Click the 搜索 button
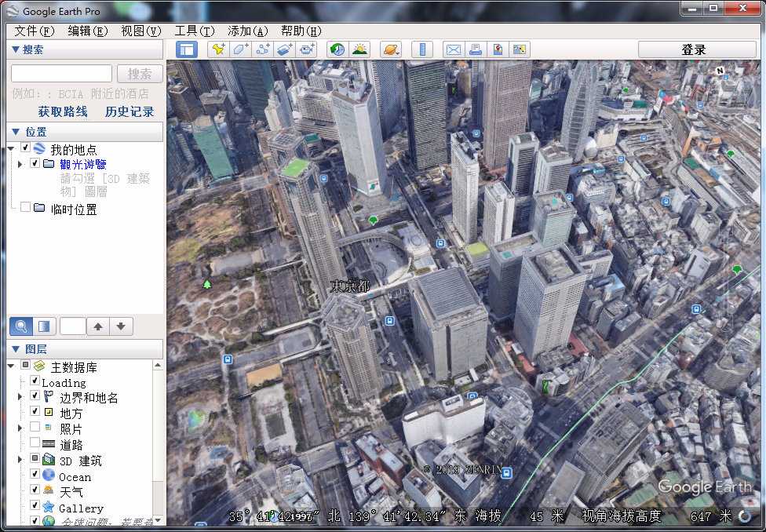This screenshot has width=766, height=532. (140, 74)
